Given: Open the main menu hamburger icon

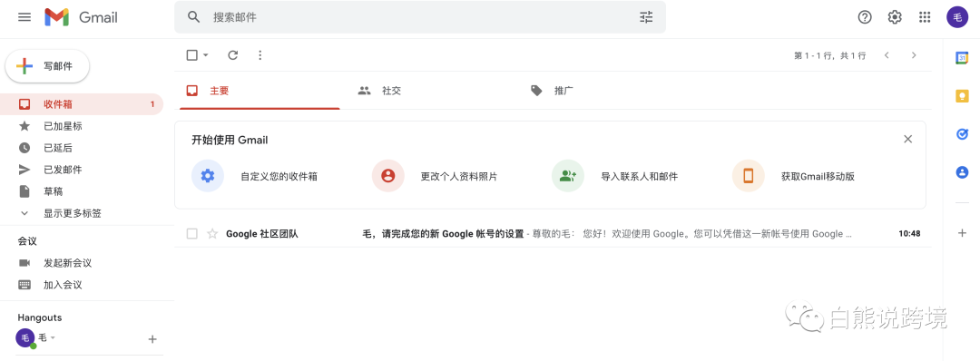Looking at the screenshot, I should tap(24, 17).
